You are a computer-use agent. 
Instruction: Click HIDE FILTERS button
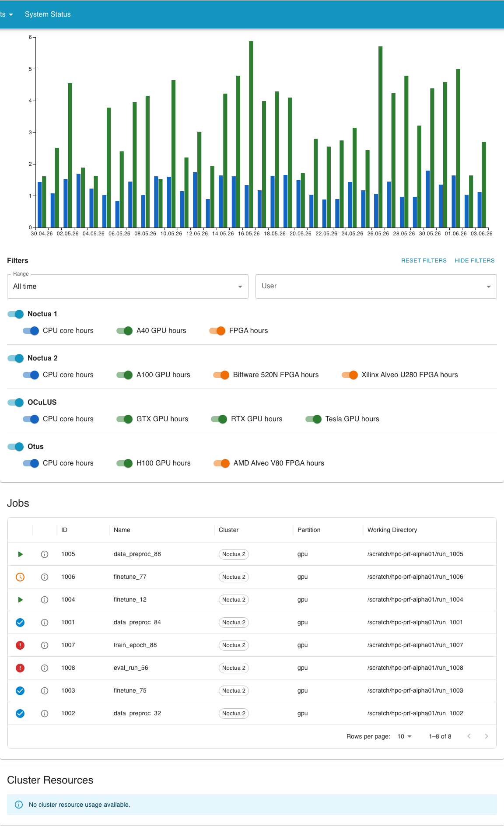tap(475, 260)
